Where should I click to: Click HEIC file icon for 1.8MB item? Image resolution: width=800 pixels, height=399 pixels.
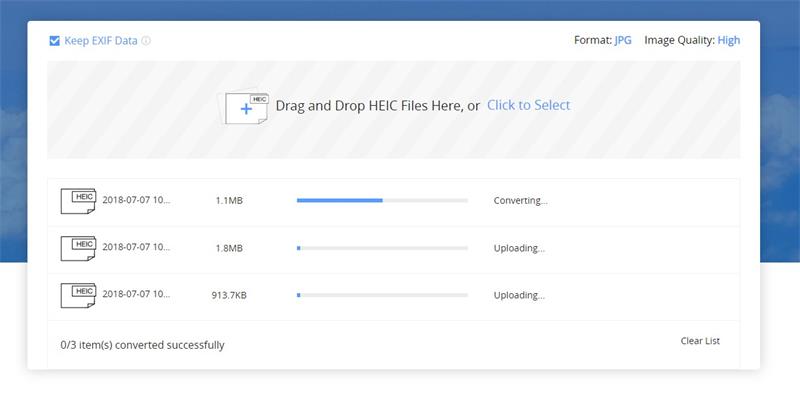pos(78,248)
